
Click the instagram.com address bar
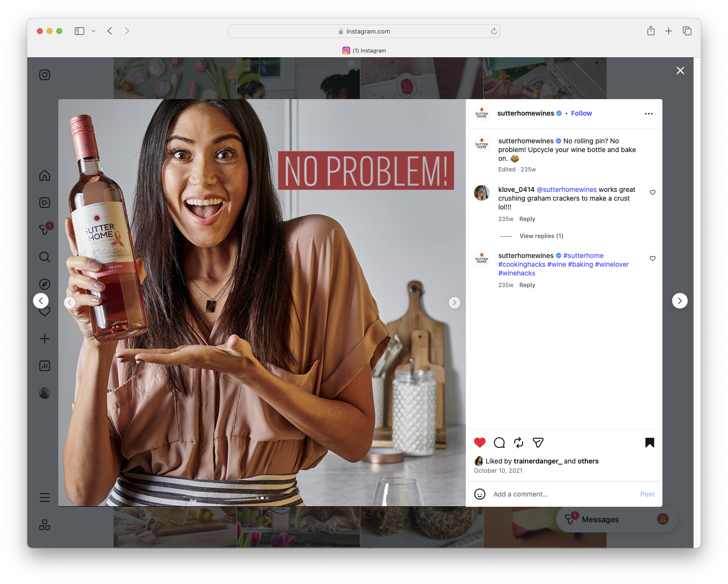(x=364, y=31)
